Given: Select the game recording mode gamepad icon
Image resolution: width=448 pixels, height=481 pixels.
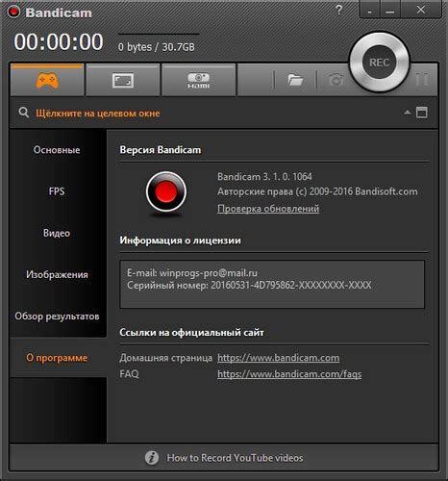Looking at the screenshot, I should [47, 80].
